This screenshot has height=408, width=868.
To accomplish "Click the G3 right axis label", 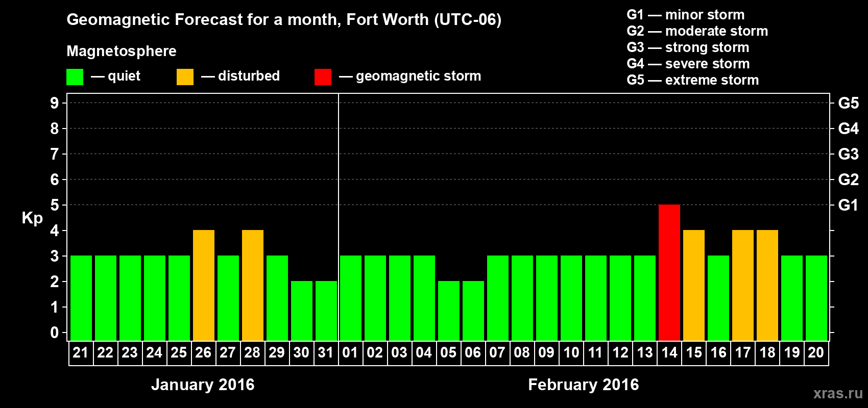I will tap(849, 154).
